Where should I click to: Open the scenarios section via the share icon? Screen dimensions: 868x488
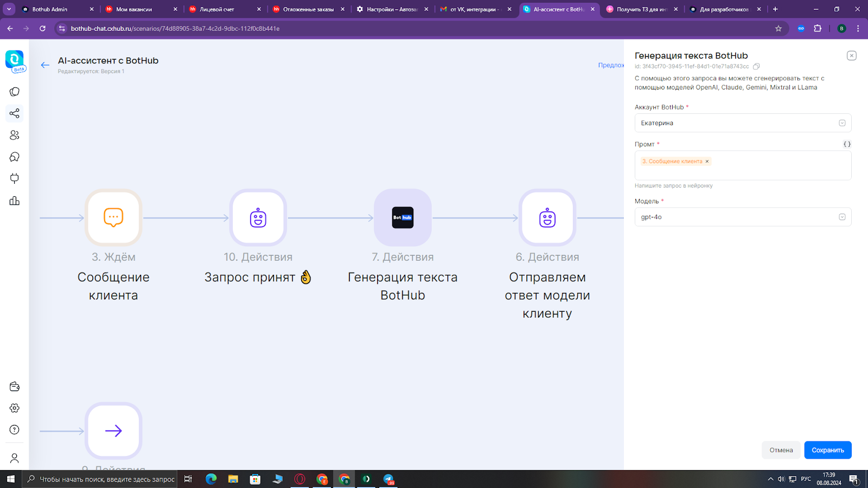(x=14, y=113)
